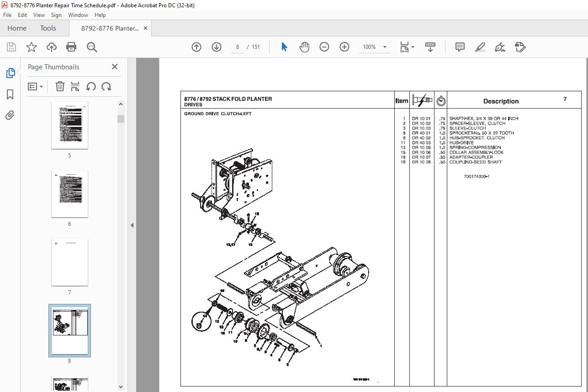
Task: Click the Save file icon
Action: (11, 47)
